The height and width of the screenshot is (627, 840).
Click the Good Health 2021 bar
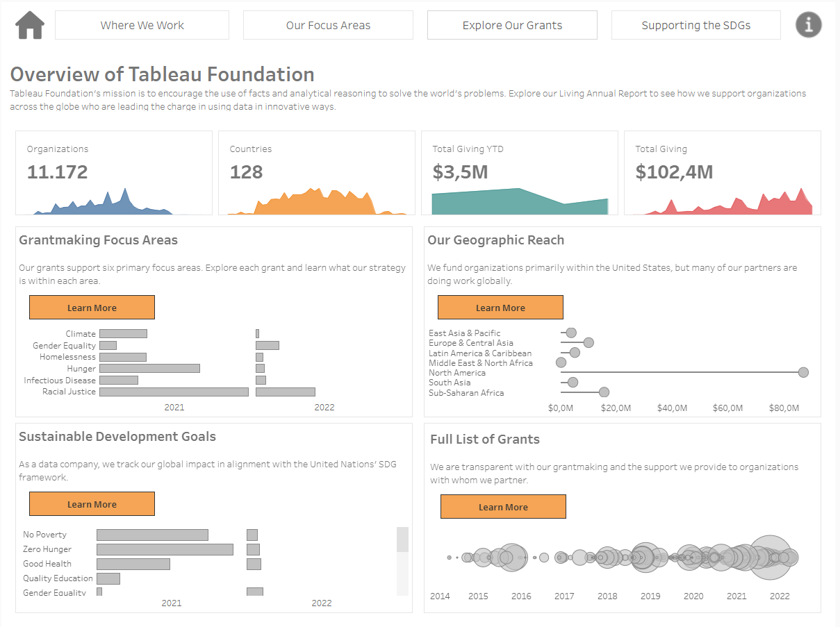point(133,564)
